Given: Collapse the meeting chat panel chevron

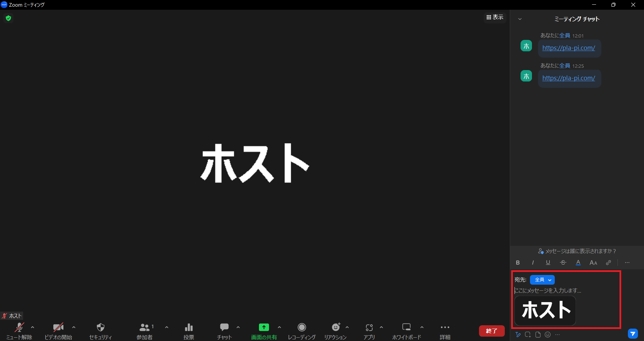Looking at the screenshot, I should tap(520, 19).
